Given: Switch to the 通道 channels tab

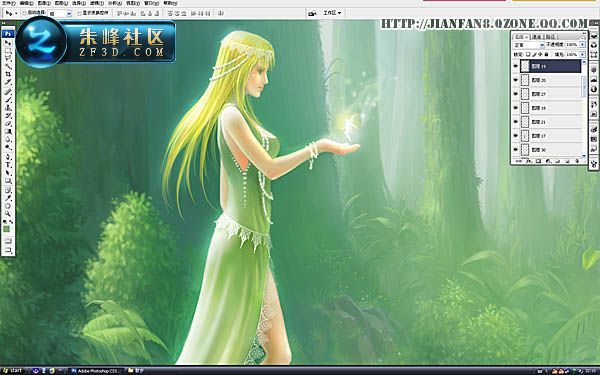Looking at the screenshot, I should tap(536, 37).
